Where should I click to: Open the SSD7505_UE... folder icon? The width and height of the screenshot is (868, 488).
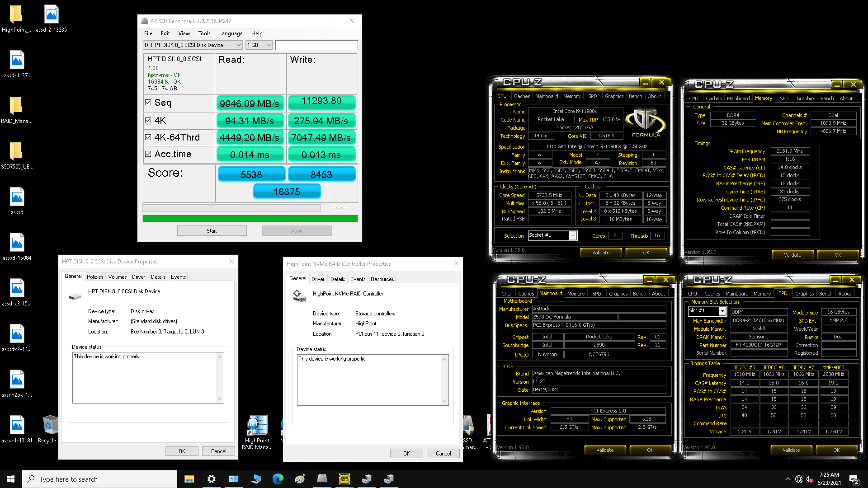pyautogui.click(x=17, y=155)
